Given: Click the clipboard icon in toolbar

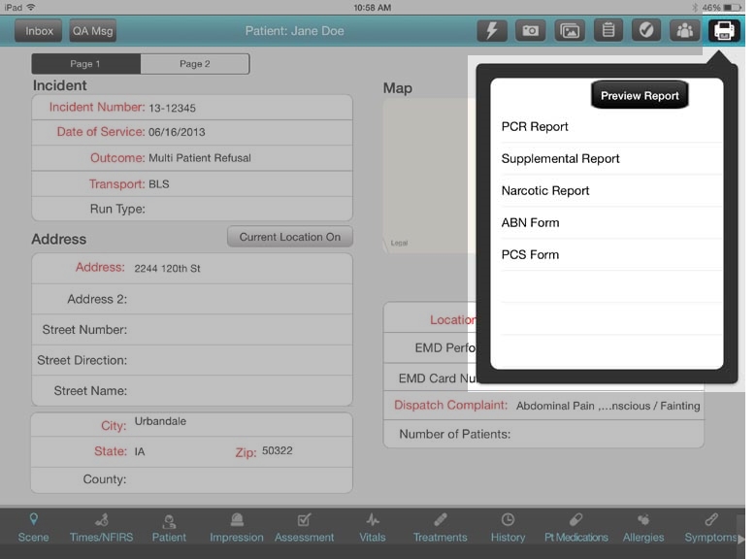Looking at the screenshot, I should point(608,30).
